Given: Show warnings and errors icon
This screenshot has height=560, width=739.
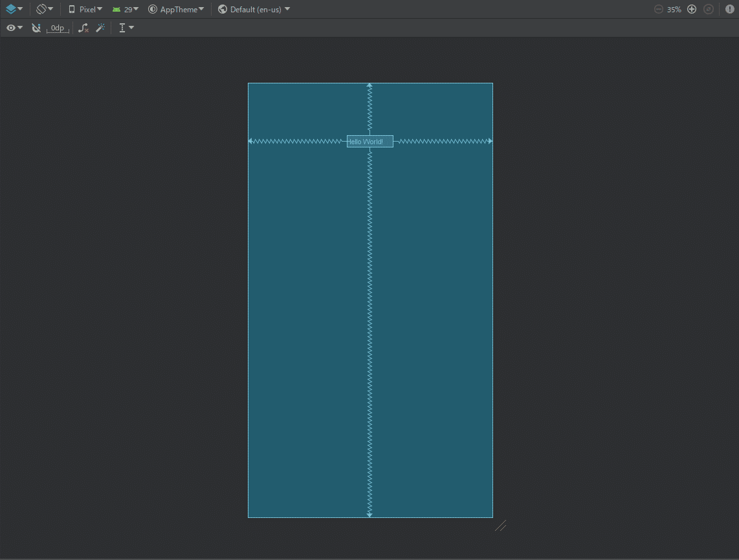Looking at the screenshot, I should point(729,10).
